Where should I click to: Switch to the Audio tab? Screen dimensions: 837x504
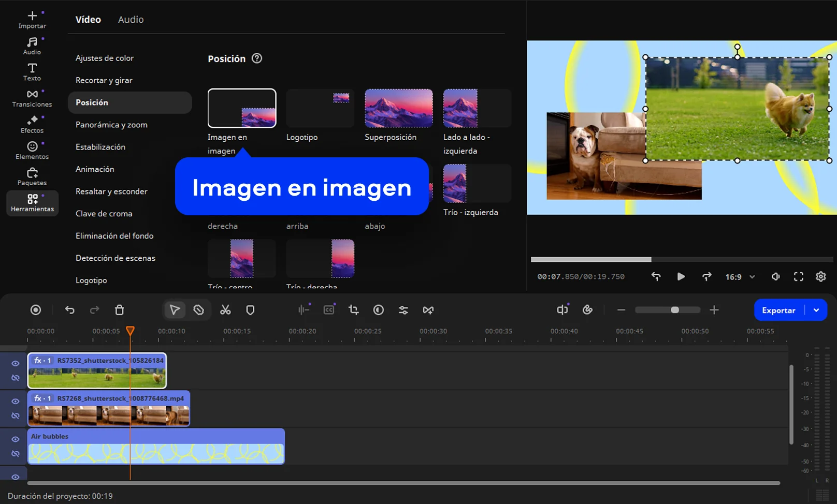131,20
